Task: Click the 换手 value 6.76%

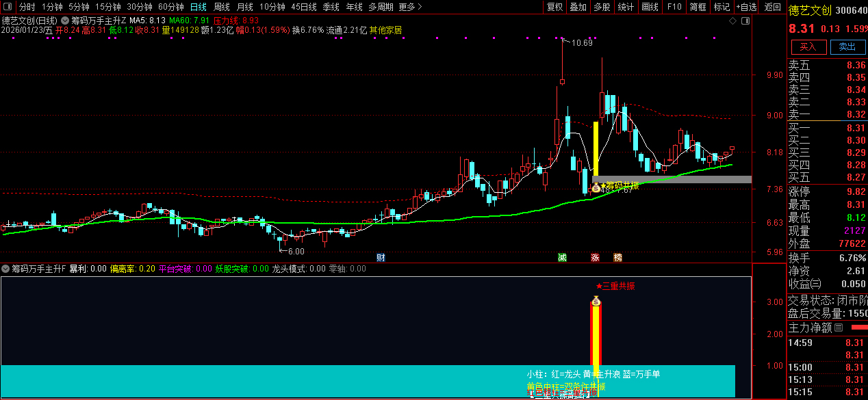Action: pyautogui.click(x=852, y=258)
